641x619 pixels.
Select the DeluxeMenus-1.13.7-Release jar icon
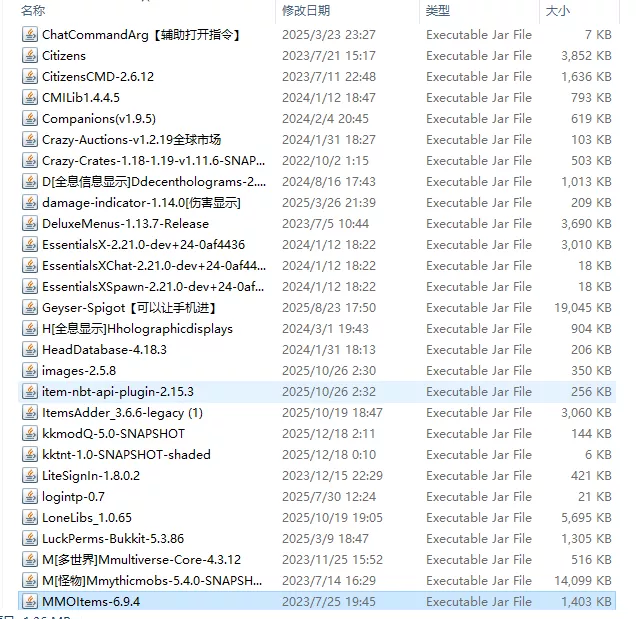tap(30, 224)
